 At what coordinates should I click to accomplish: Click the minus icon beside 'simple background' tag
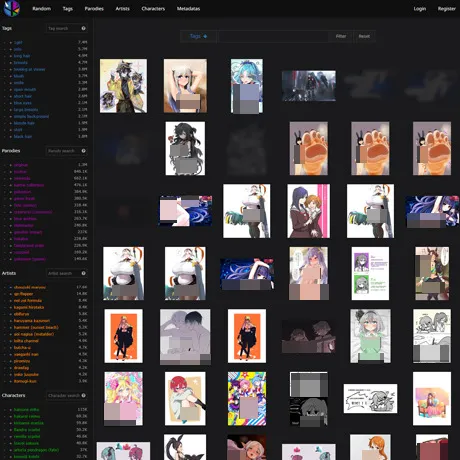point(5,116)
